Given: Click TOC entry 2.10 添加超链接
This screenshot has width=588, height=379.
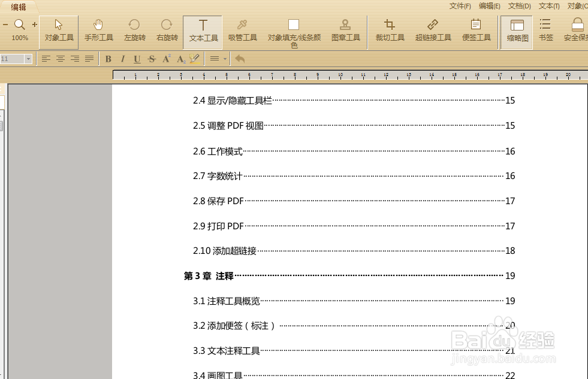Looking at the screenshot, I should (x=225, y=251).
